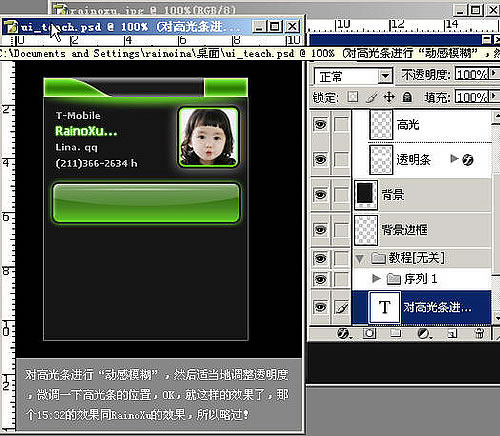Click the create new group folder icon
This screenshot has height=436, width=500.
[395, 333]
